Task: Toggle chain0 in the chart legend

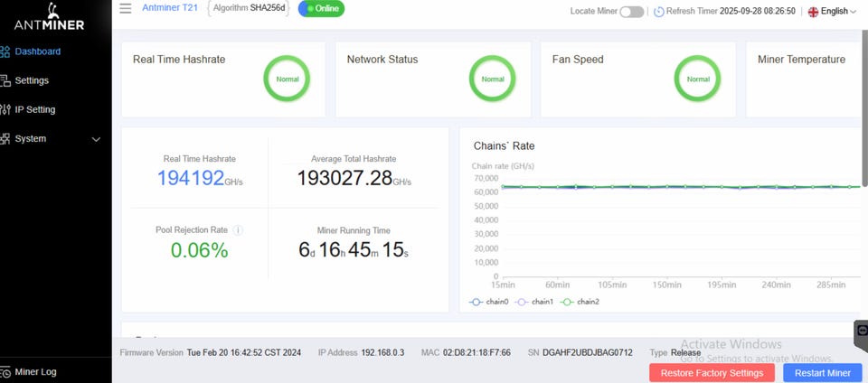Action: coord(489,302)
